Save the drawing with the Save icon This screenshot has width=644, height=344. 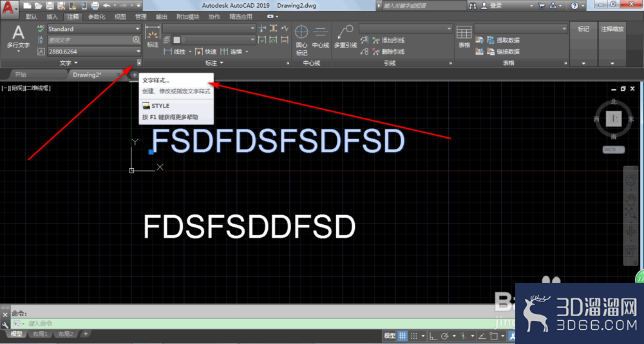pyautogui.click(x=50, y=6)
